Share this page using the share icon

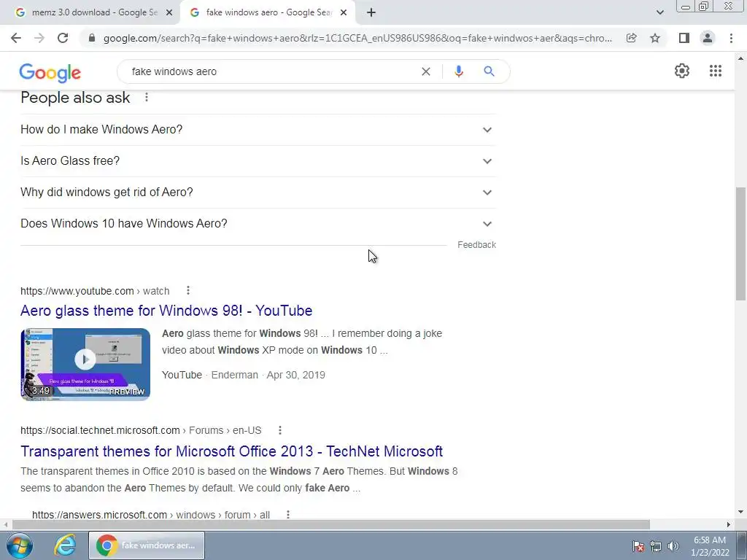point(632,38)
